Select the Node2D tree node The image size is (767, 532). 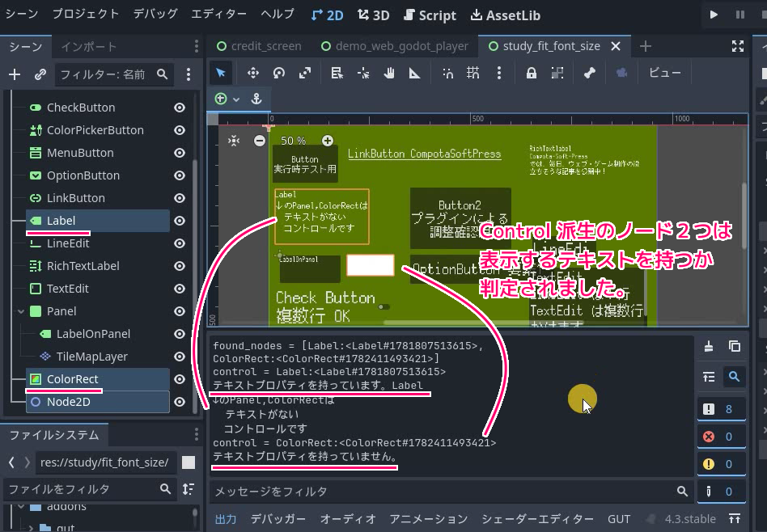(69, 402)
